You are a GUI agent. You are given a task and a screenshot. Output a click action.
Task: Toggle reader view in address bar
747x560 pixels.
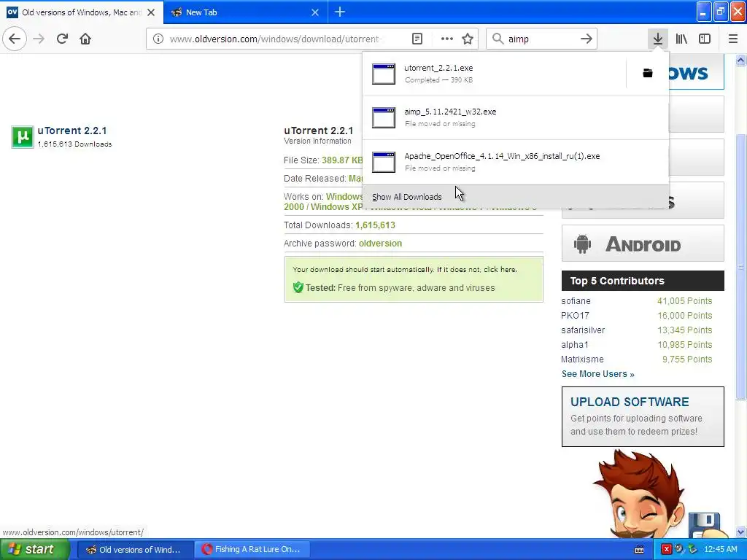coord(417,39)
